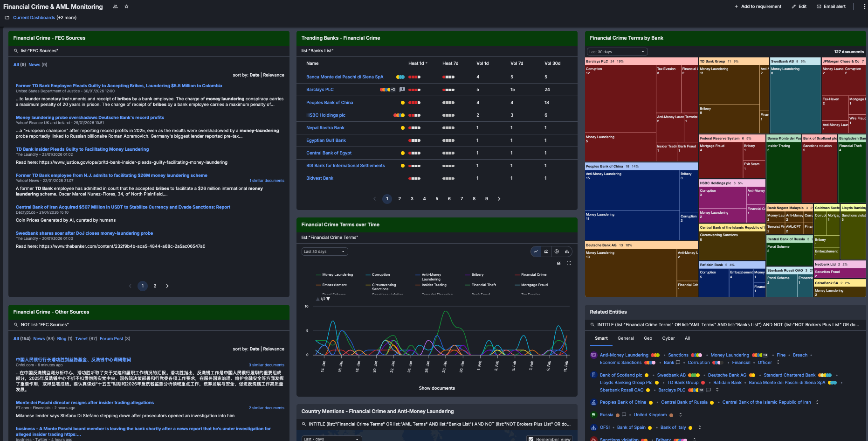Click the share/people icon beside the dashboard title

(x=115, y=7)
